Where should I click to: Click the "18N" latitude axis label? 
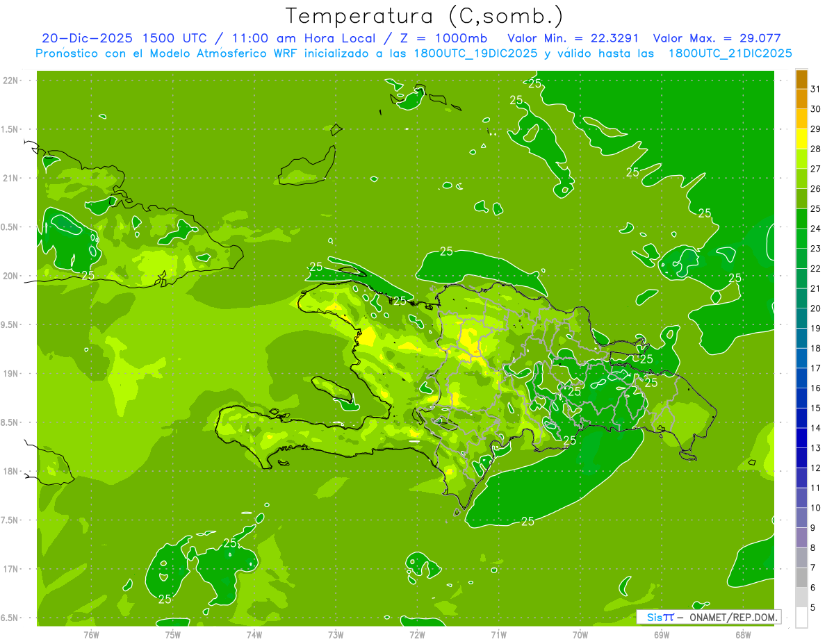click(x=12, y=472)
